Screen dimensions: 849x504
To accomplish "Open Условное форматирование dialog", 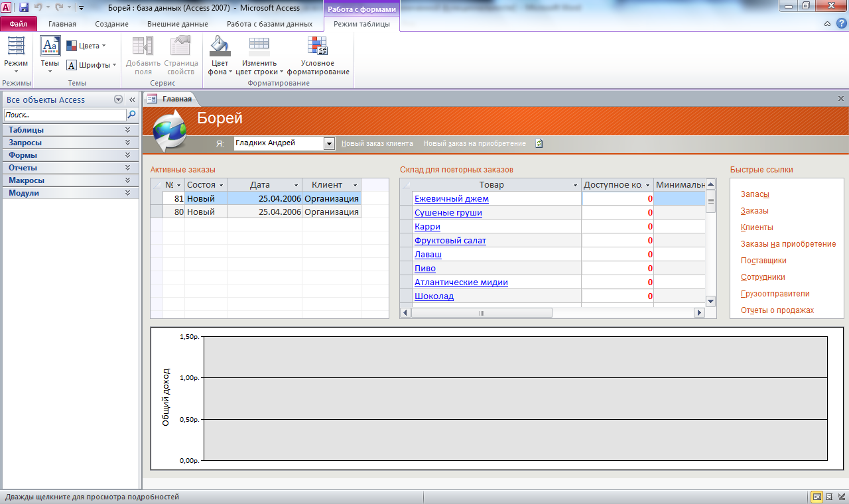I will click(x=318, y=55).
